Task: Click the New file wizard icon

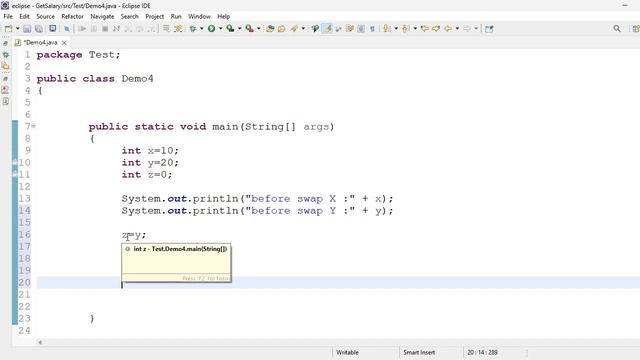Action: point(8,29)
